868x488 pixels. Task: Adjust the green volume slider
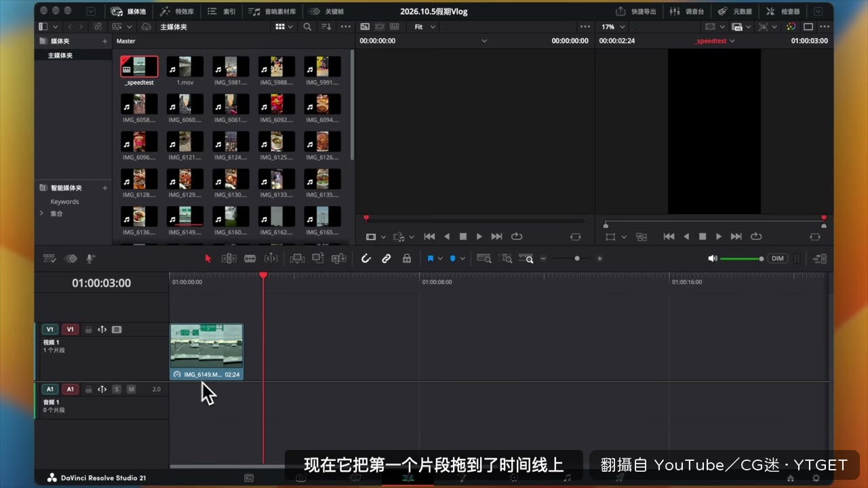tap(742, 258)
